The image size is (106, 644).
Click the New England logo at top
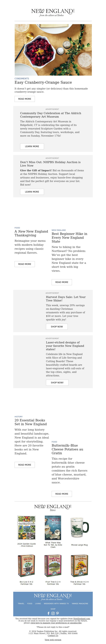pos(53,13)
